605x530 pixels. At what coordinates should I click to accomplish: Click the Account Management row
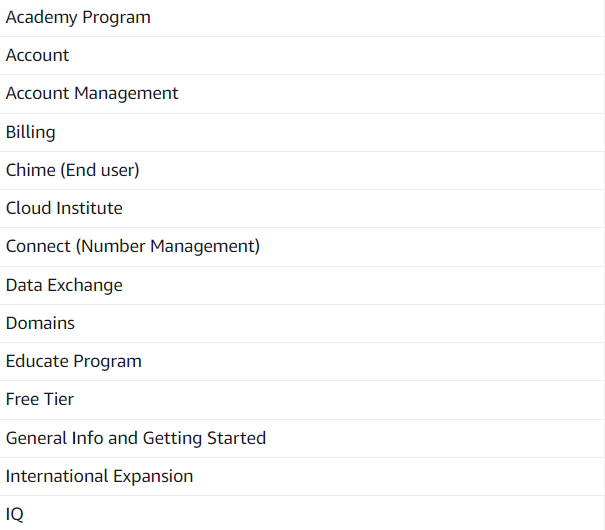300,93
